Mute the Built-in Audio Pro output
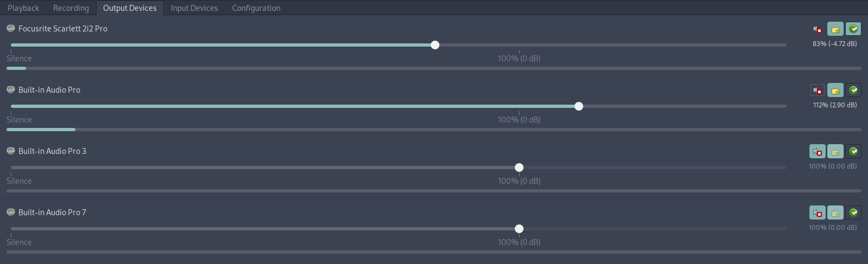This screenshot has width=868, height=264. tap(817, 91)
